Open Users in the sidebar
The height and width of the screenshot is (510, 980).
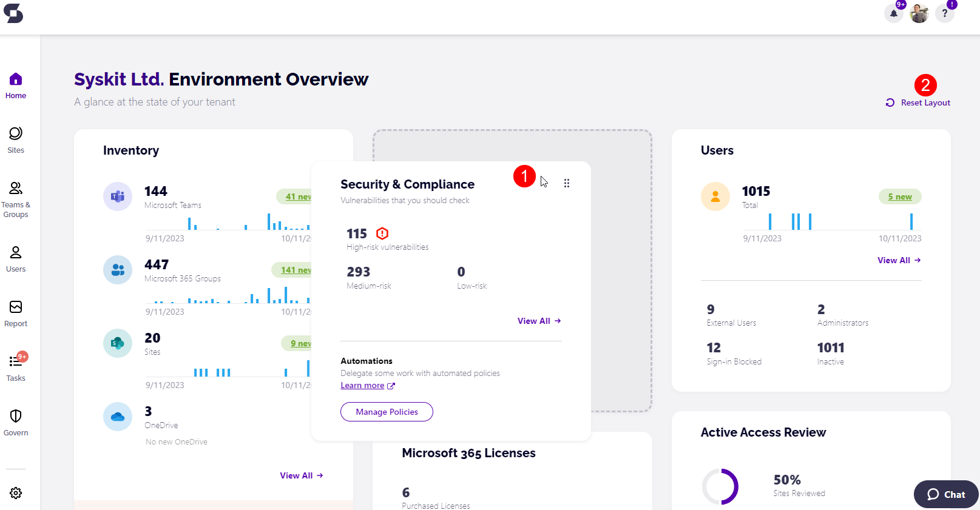click(x=16, y=260)
